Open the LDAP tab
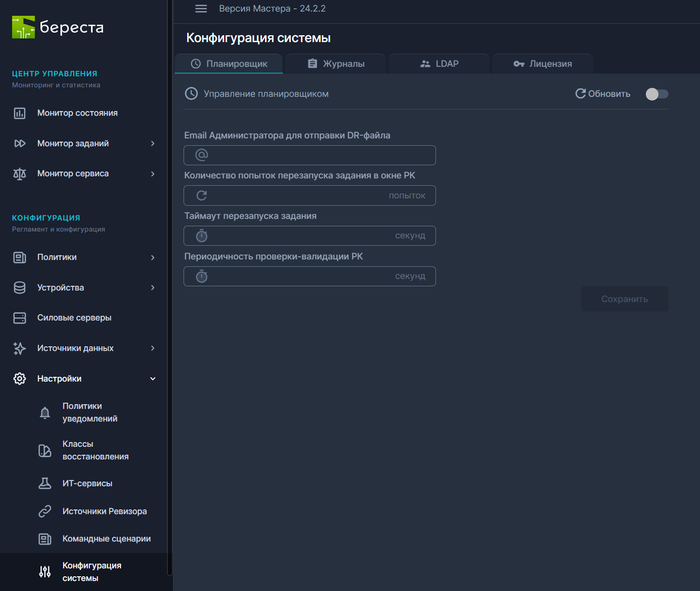This screenshot has width=700, height=591. pos(439,64)
